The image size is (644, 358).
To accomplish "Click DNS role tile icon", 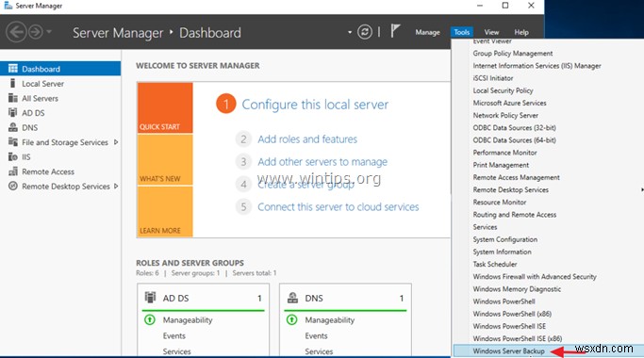I will click(292, 298).
